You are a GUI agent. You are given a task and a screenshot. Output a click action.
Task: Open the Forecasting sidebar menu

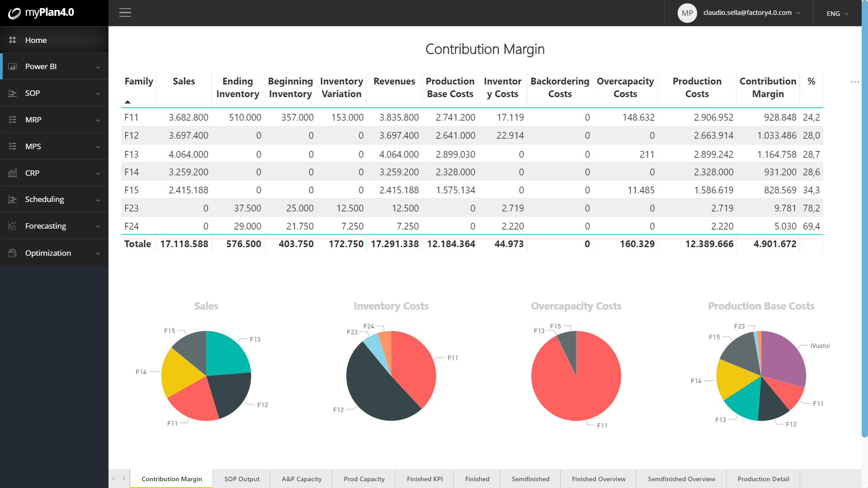coord(54,226)
